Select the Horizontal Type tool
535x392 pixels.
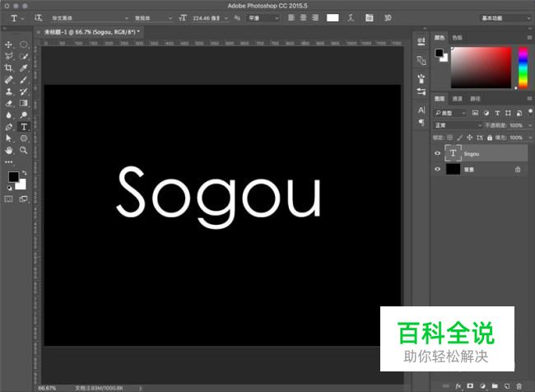tap(24, 128)
